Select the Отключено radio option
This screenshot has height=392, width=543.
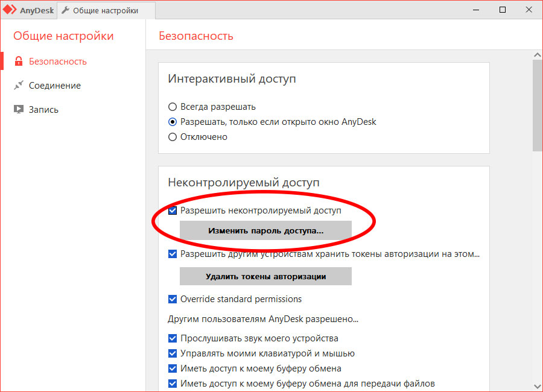(x=173, y=137)
